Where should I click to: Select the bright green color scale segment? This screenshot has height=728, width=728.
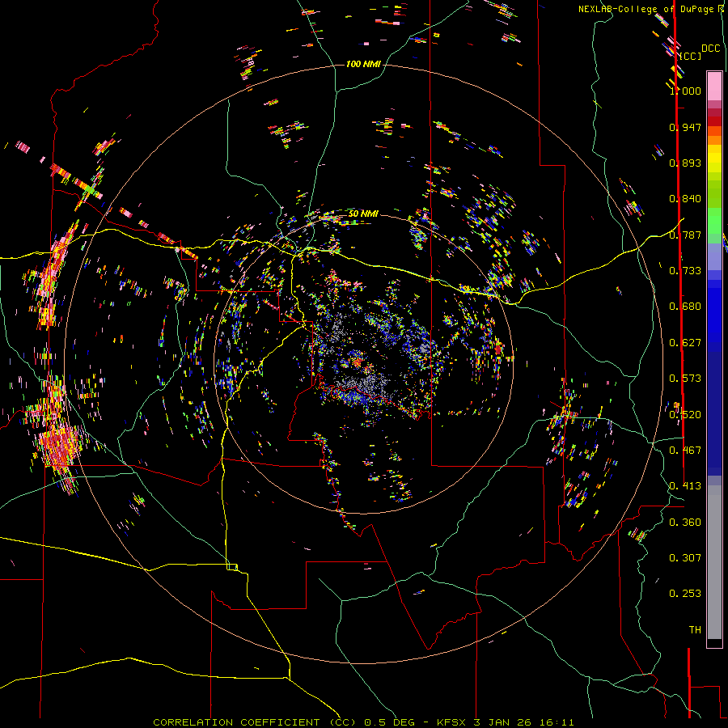tap(714, 221)
